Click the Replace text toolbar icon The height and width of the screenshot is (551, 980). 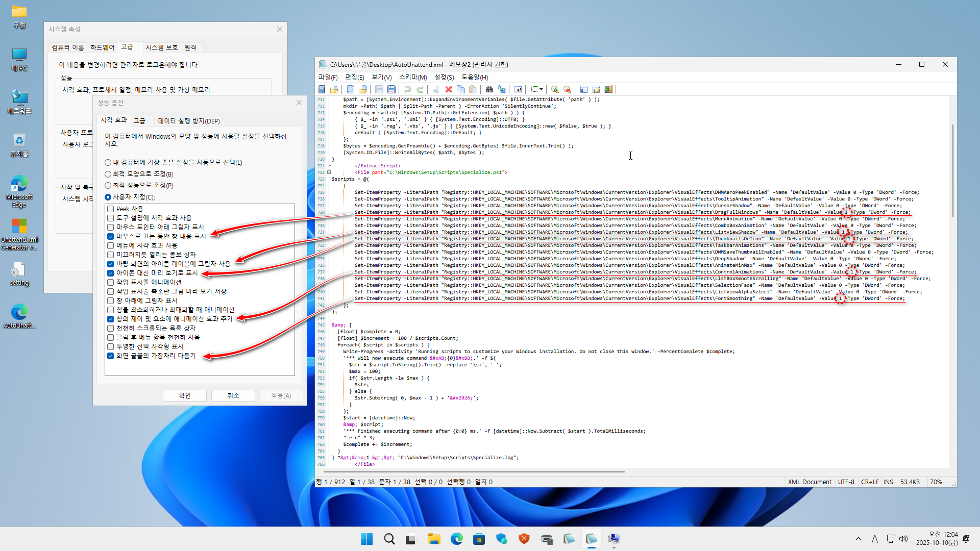(502, 89)
